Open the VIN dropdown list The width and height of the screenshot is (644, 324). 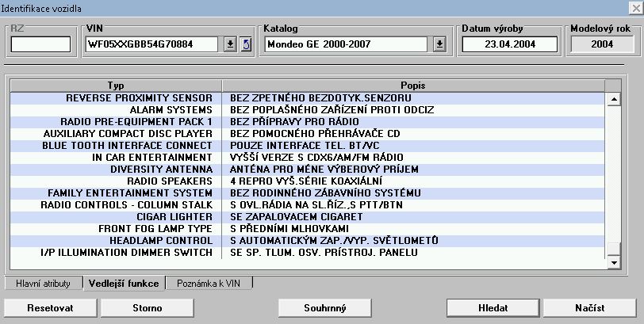[230, 44]
